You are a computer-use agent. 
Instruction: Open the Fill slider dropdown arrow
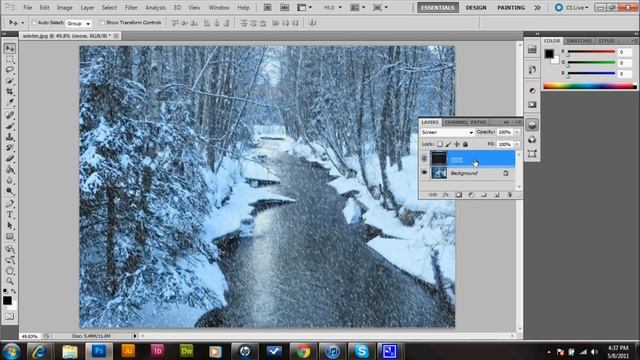517,144
